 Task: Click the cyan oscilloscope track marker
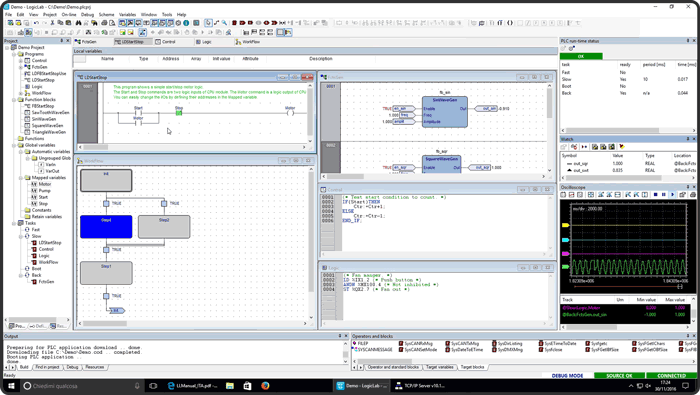click(565, 240)
